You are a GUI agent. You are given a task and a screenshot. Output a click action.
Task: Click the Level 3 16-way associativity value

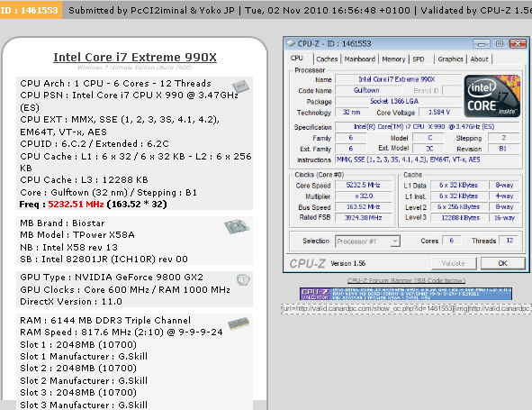pyautogui.click(x=504, y=218)
